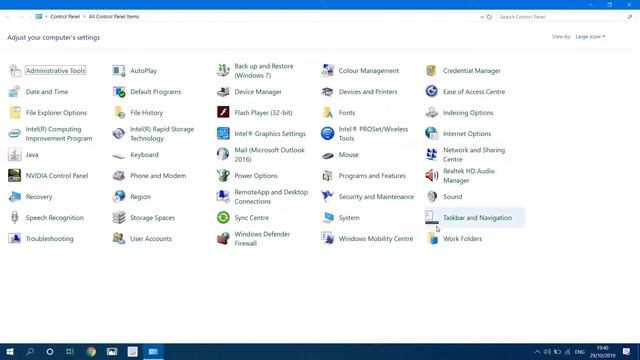Click the Sound text link
The height and width of the screenshot is (360, 640).
pyautogui.click(x=453, y=197)
